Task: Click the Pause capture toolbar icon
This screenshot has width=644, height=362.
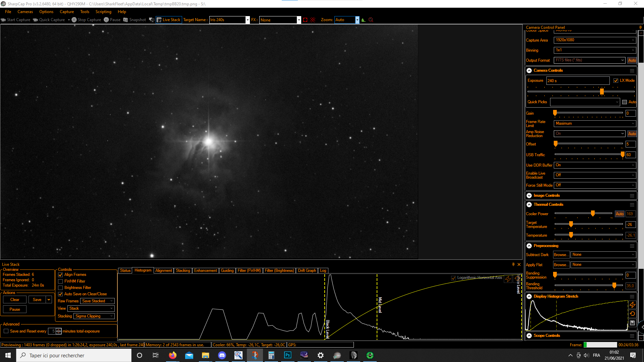Action: 106,20
